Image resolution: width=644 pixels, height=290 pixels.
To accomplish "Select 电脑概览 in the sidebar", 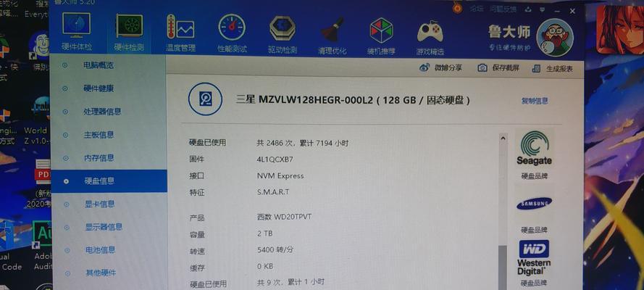I will 99,65.
